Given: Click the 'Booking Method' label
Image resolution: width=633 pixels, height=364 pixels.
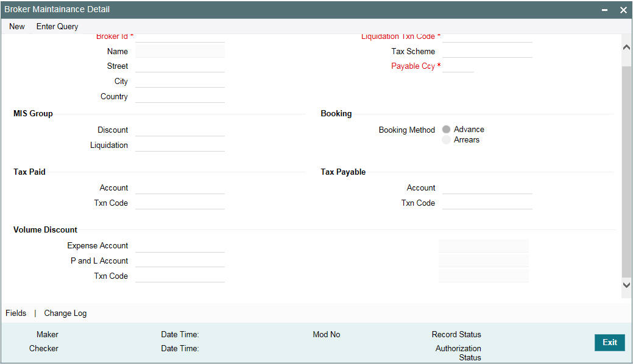Looking at the screenshot, I should [x=407, y=130].
